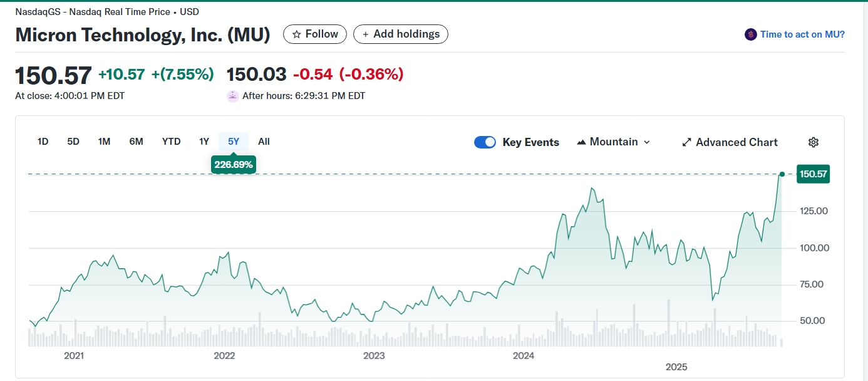Open chart settings gear icon

click(813, 142)
